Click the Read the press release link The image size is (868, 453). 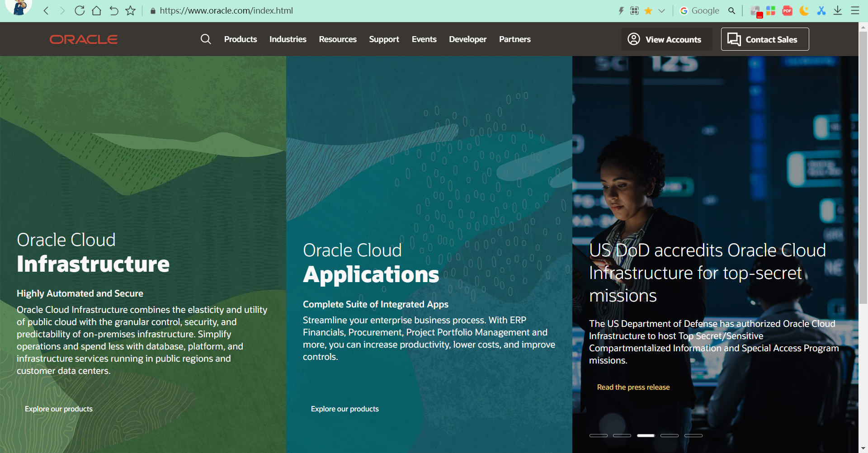633,387
